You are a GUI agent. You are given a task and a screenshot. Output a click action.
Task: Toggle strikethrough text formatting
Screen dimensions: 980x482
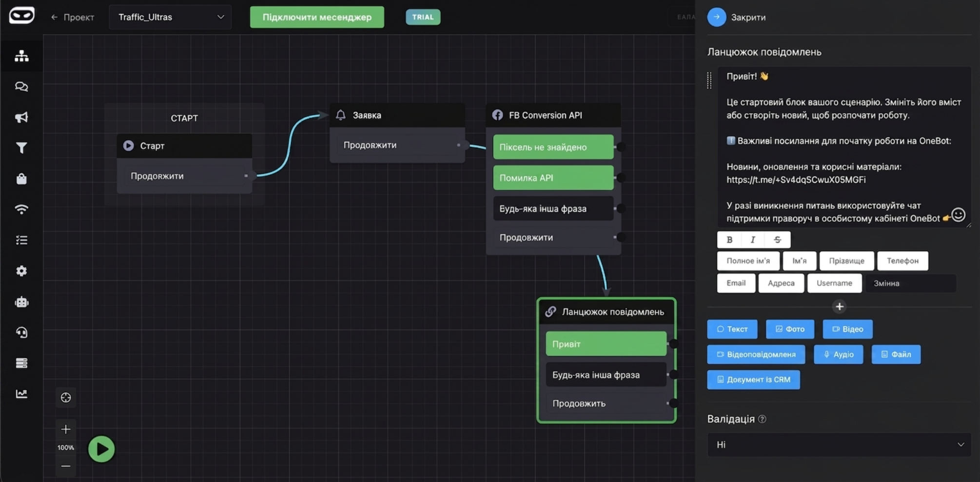point(778,240)
